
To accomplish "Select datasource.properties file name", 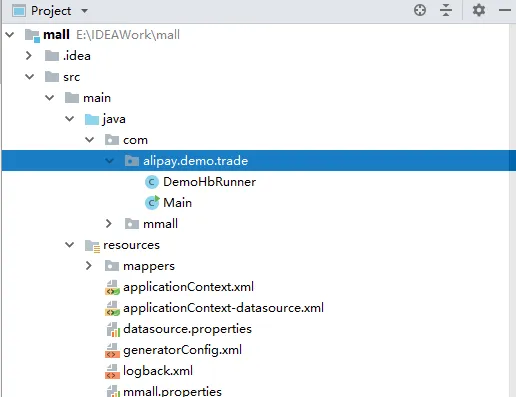I will [187, 329].
